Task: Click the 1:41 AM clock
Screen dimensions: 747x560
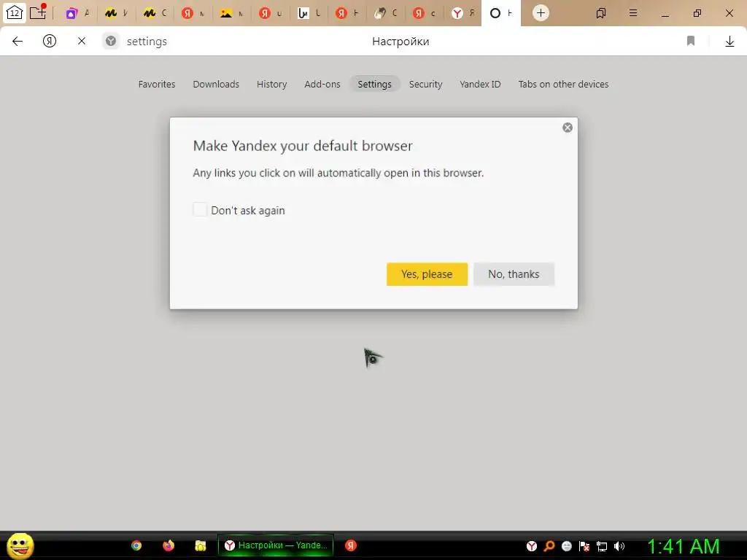Action: click(x=684, y=547)
